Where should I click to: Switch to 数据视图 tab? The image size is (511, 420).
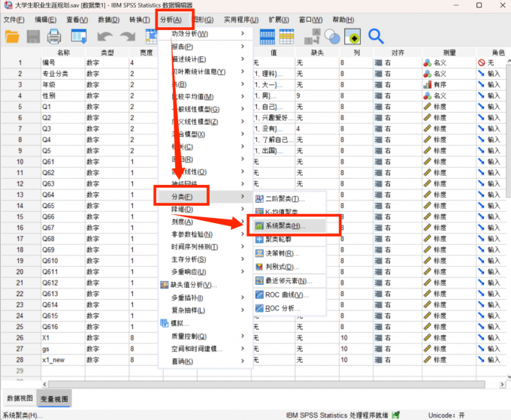20,398
